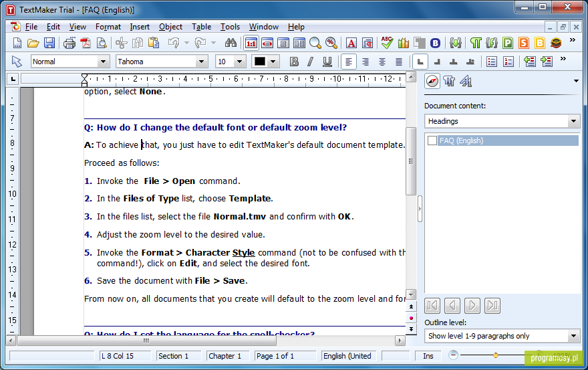Image resolution: width=588 pixels, height=370 pixels.
Task: Open the File menu
Action: (31, 27)
